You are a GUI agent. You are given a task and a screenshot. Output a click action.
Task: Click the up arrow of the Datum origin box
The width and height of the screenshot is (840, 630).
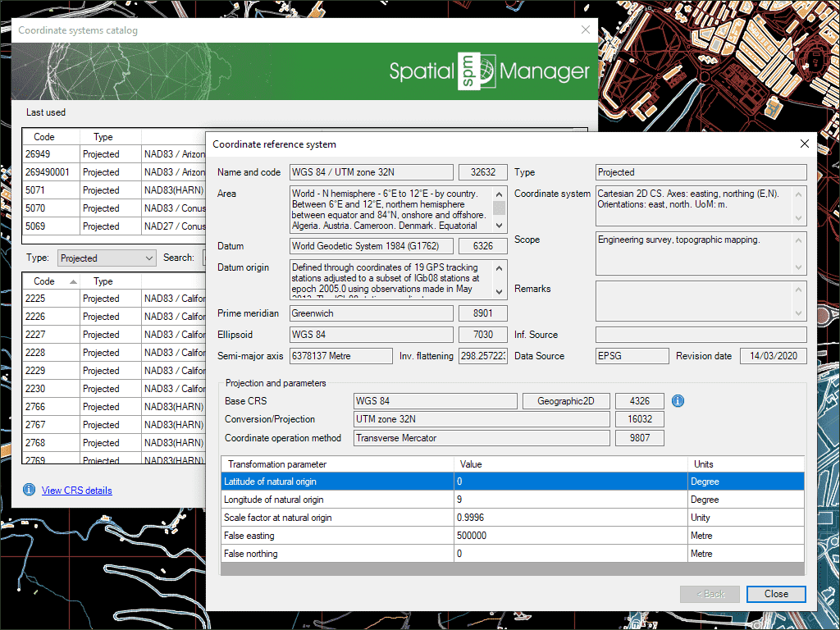click(500, 268)
